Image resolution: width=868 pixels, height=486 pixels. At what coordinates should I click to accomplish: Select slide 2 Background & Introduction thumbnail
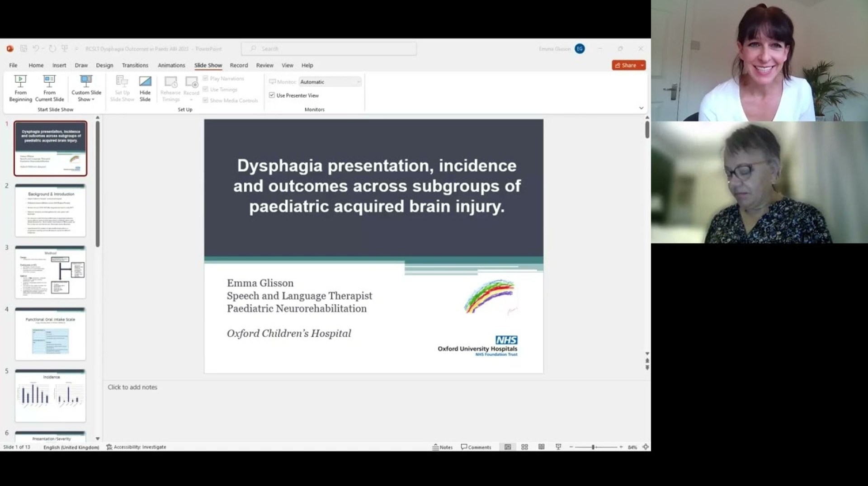click(50, 210)
